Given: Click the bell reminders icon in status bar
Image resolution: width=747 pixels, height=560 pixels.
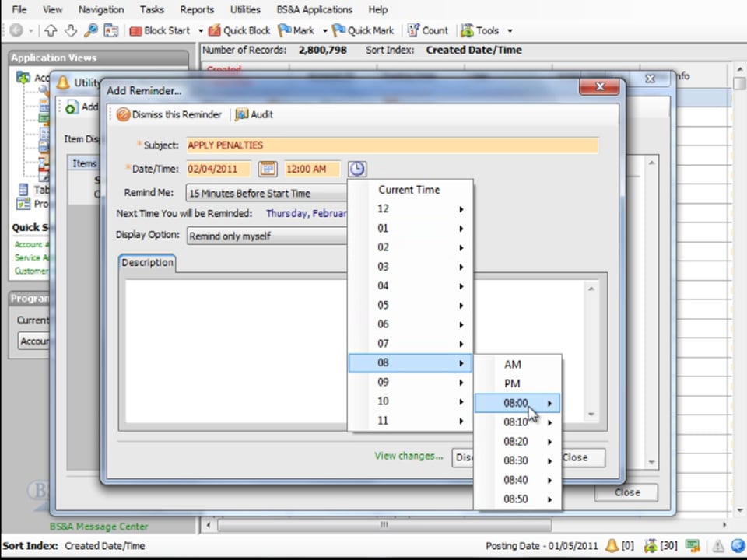Looking at the screenshot, I should click(x=612, y=545).
